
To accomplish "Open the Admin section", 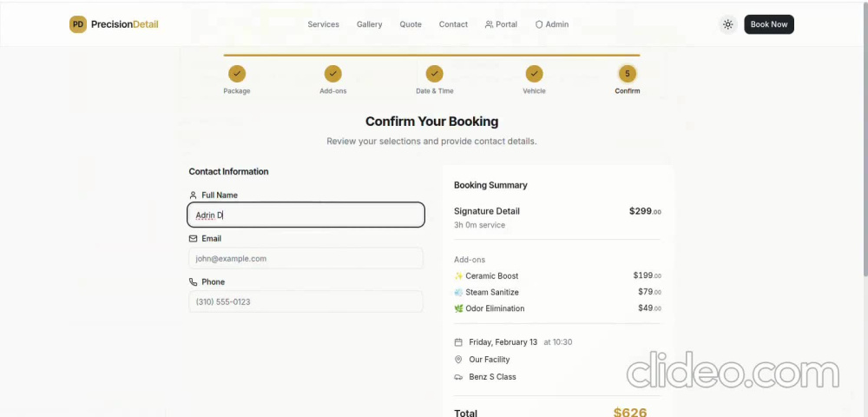I will tap(552, 24).
